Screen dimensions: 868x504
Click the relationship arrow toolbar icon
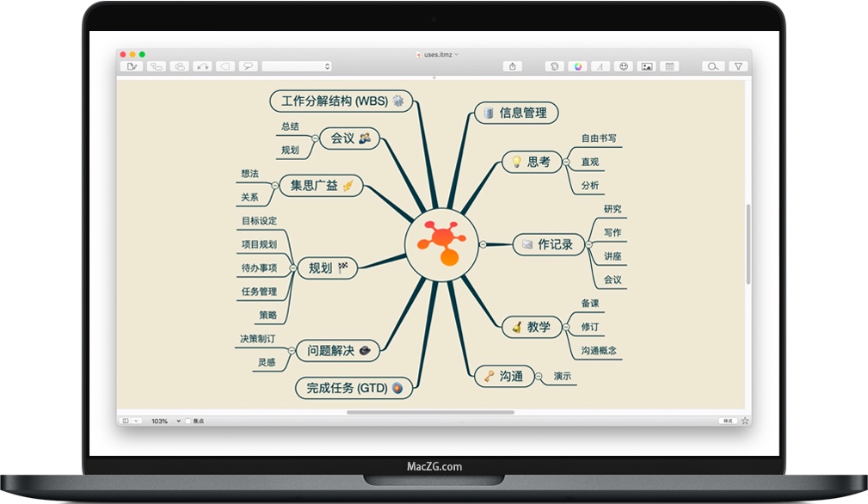[203, 66]
